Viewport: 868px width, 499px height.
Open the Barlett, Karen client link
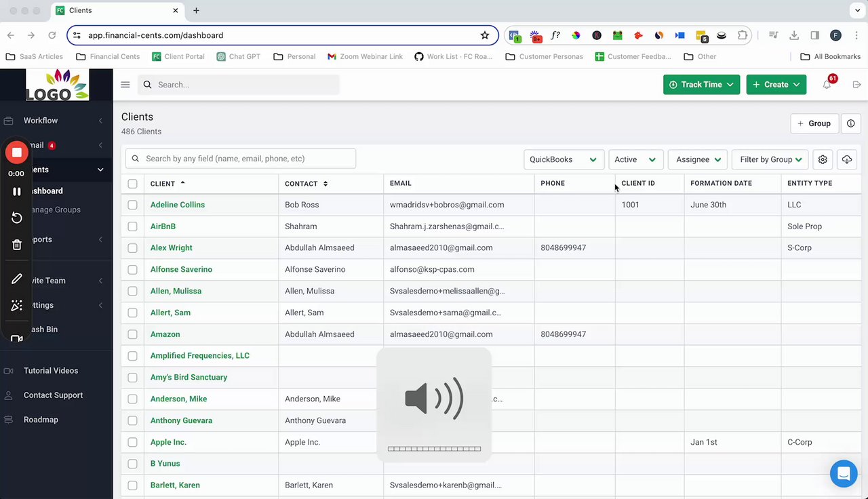(x=175, y=485)
